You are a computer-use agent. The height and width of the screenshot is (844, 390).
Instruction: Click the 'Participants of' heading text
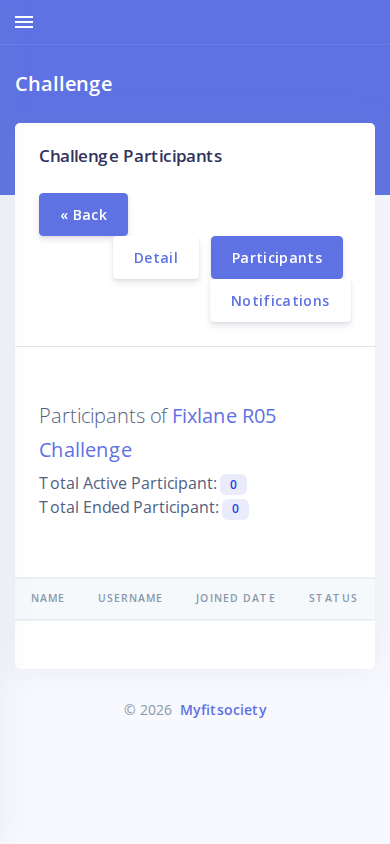pos(103,416)
